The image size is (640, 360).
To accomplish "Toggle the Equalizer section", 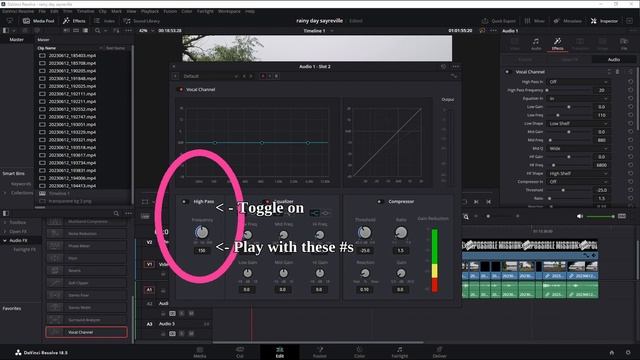I will [267, 202].
